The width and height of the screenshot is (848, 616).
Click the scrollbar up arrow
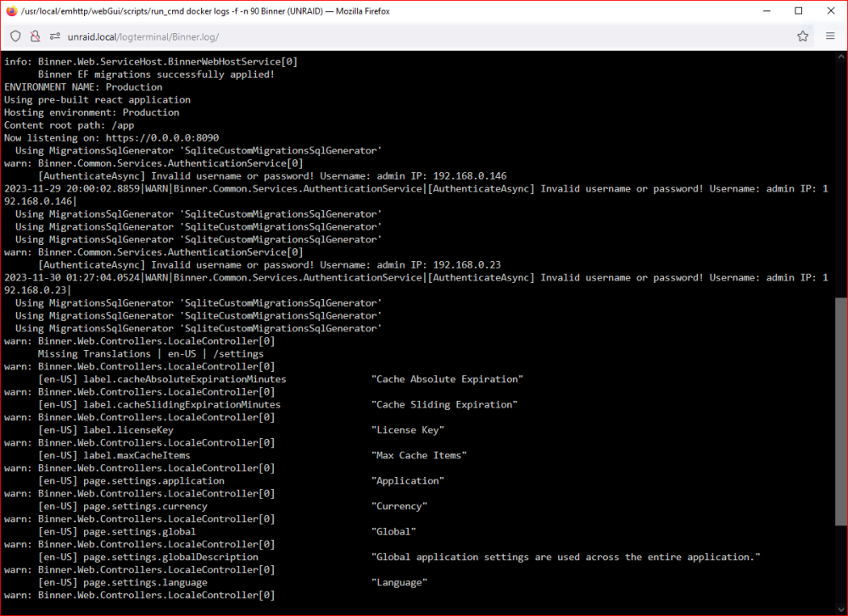[841, 56]
